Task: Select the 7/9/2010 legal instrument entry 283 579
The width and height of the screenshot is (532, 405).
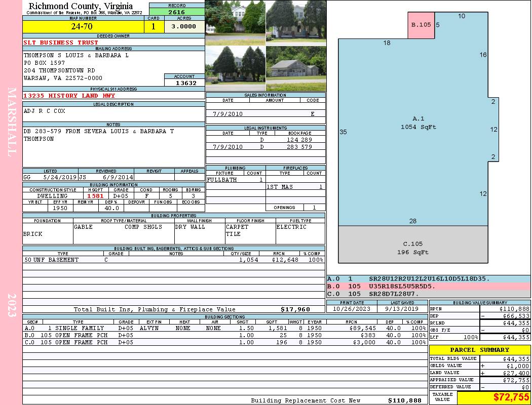Action: click(265, 147)
